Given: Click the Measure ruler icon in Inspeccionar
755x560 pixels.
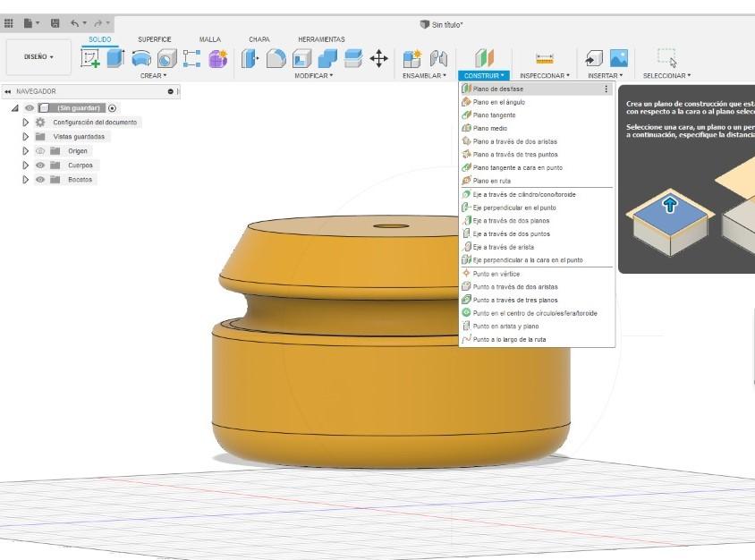Looking at the screenshot, I should coord(545,58).
